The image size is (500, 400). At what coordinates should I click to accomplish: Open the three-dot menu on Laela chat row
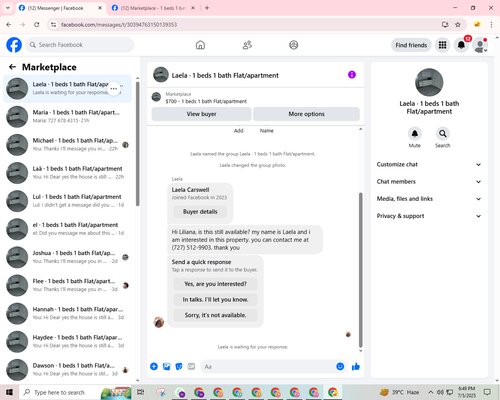tap(114, 89)
